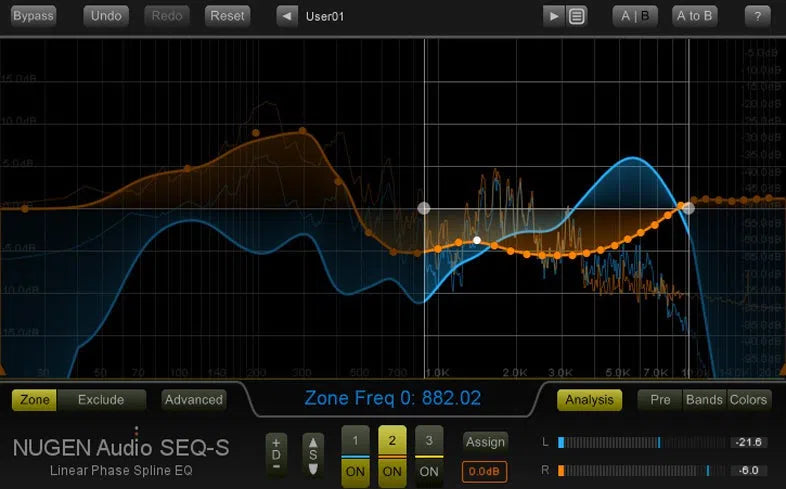Click the -6.0 R level readout

749,470
